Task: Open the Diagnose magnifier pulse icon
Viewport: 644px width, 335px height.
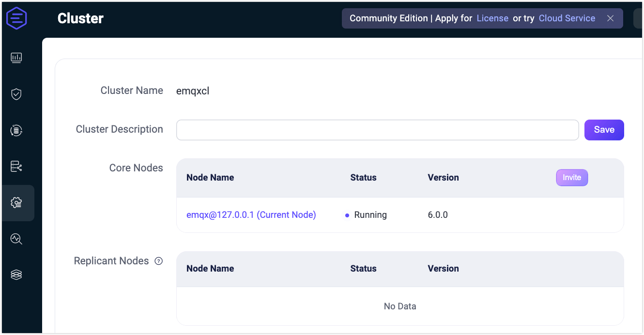Action: click(x=16, y=239)
